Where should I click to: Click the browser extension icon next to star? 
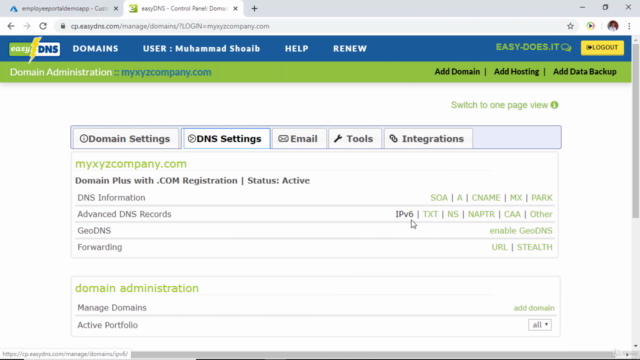pos(591,26)
